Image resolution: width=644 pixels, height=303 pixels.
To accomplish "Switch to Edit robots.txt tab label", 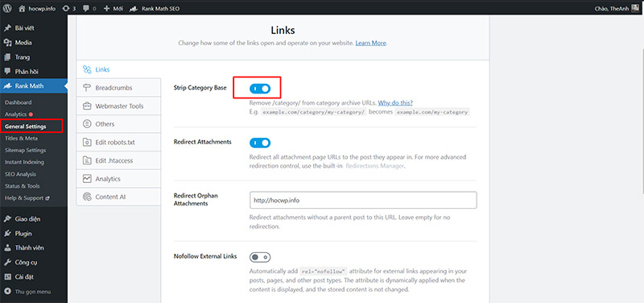I will tap(115, 143).
